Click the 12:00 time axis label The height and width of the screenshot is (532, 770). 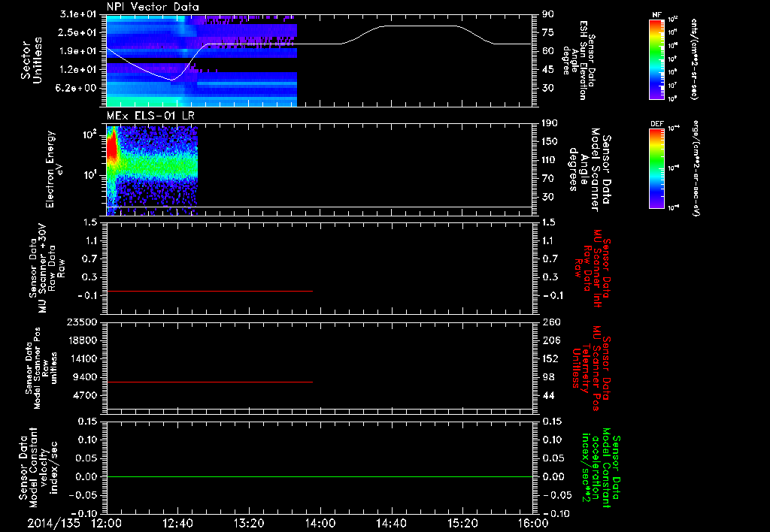click(x=107, y=523)
